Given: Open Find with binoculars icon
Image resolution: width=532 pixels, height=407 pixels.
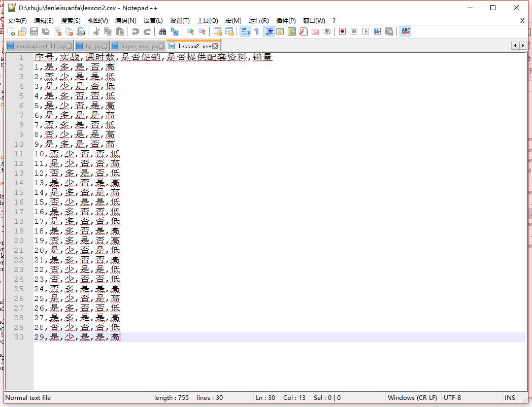Looking at the screenshot, I should tap(162, 31).
